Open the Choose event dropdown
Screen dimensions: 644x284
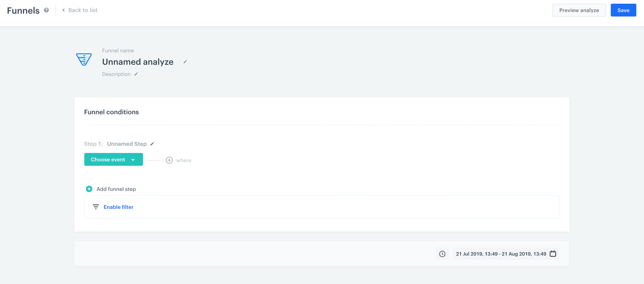108,159
